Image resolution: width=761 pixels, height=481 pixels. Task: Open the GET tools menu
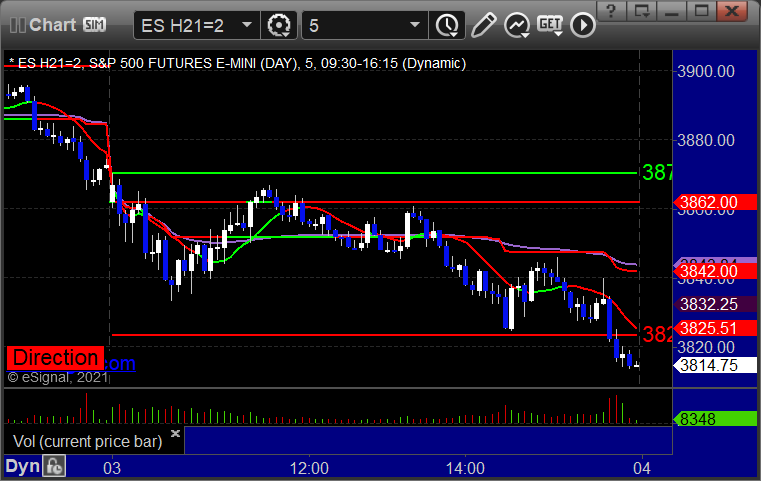click(549, 25)
